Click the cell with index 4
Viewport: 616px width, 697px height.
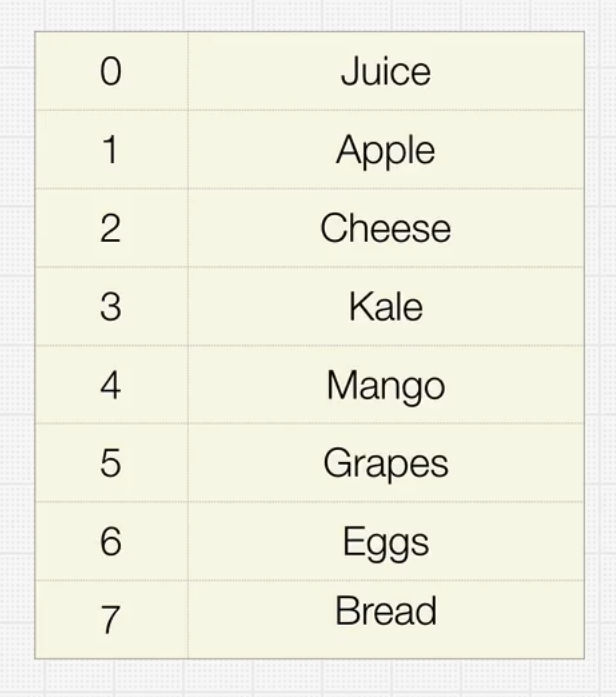pyautogui.click(x=111, y=384)
